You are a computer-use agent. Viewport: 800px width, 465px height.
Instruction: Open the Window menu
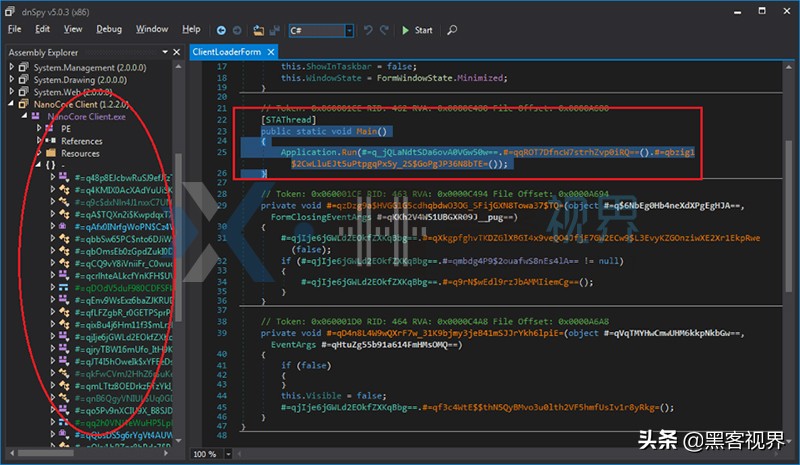click(152, 29)
